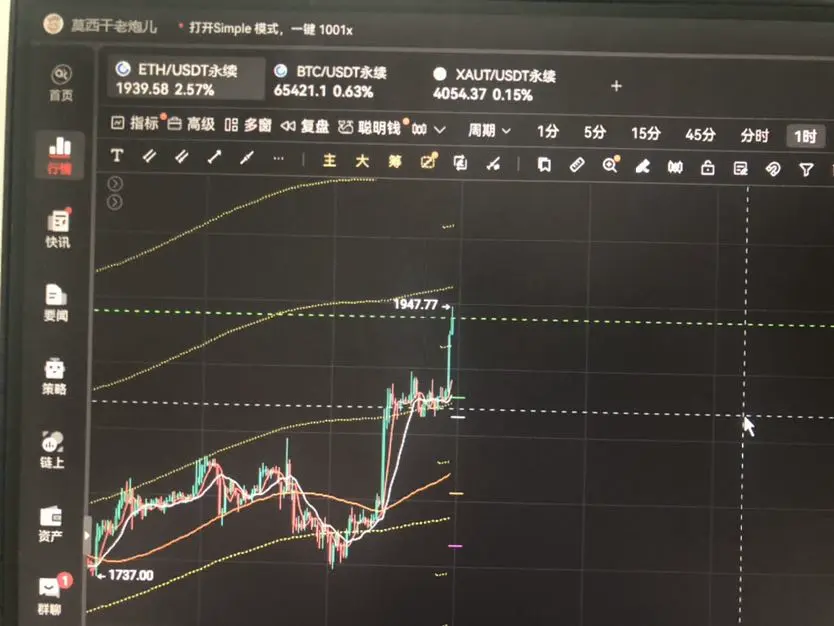Toggle the 筹 chip distribution indicator

[395, 161]
